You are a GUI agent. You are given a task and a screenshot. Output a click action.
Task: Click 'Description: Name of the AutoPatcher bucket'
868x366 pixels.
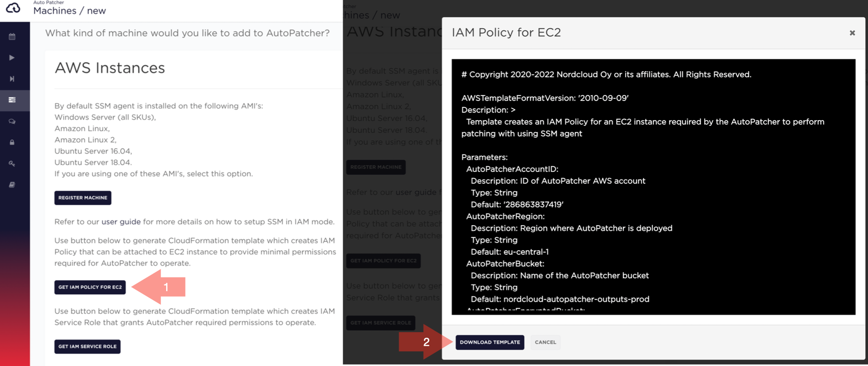tap(560, 276)
